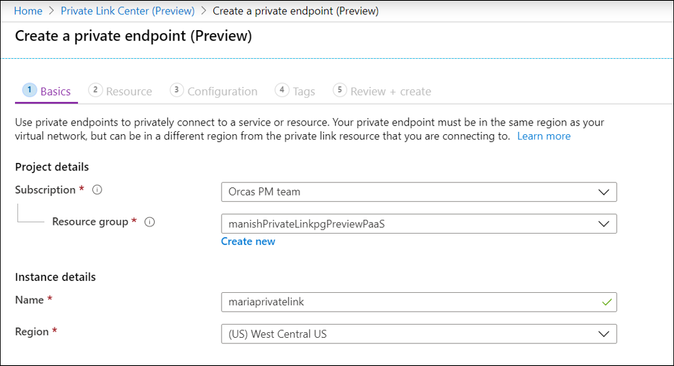Click the Create new link
Screen dimensions: 674x366
pyautogui.click(x=248, y=242)
